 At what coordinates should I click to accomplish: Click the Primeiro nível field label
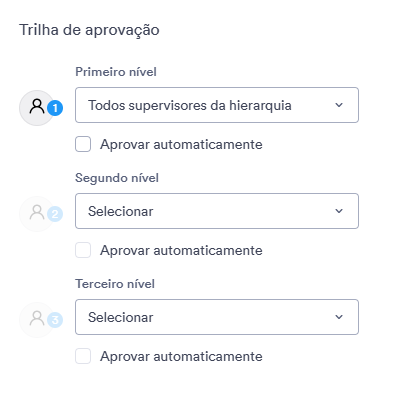[116, 72]
